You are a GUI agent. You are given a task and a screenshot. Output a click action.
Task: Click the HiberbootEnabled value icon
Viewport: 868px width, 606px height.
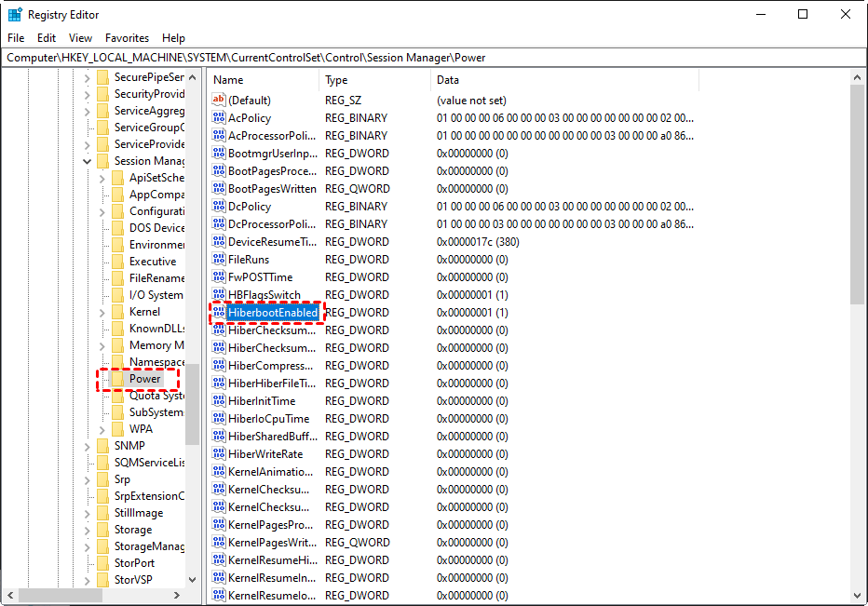pos(219,313)
